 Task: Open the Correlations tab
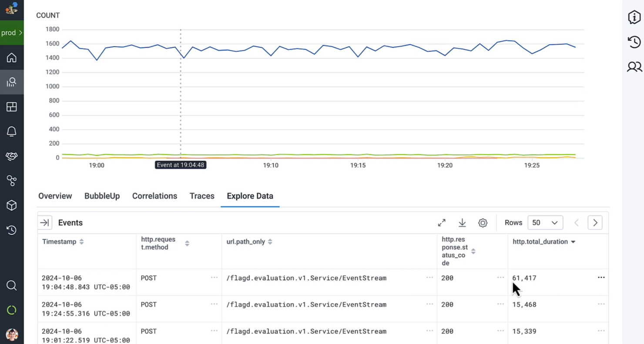coord(154,196)
